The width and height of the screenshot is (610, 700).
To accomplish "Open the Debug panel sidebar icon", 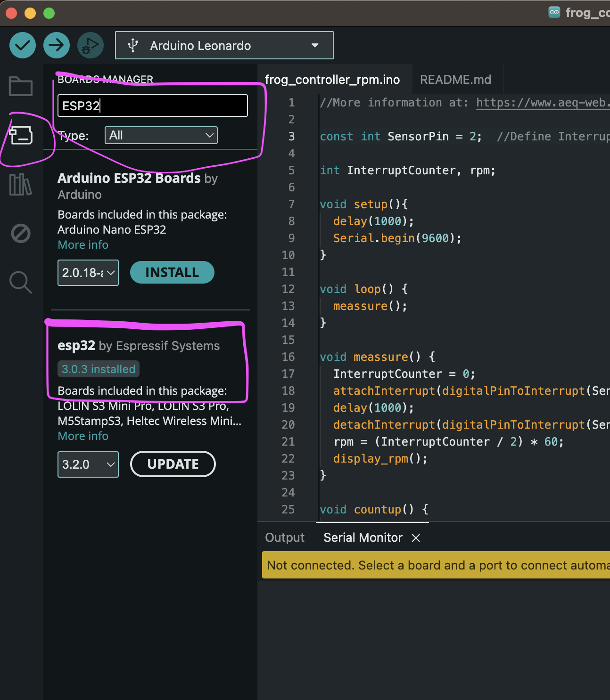I will (21, 233).
